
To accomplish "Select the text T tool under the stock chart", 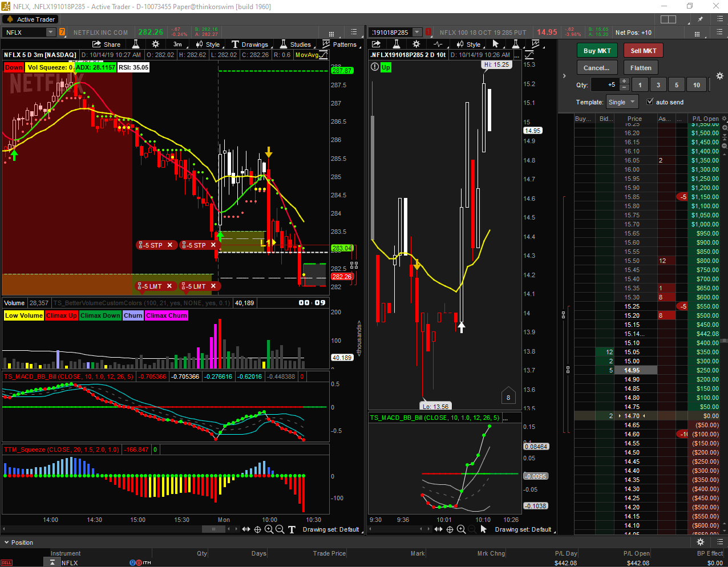I will (x=292, y=529).
